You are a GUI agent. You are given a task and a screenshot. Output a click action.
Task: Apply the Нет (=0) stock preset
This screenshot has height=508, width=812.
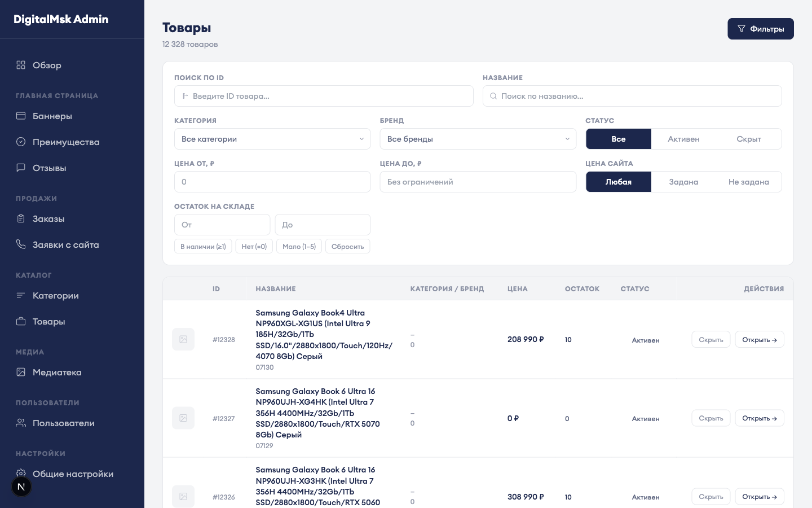pyautogui.click(x=254, y=246)
